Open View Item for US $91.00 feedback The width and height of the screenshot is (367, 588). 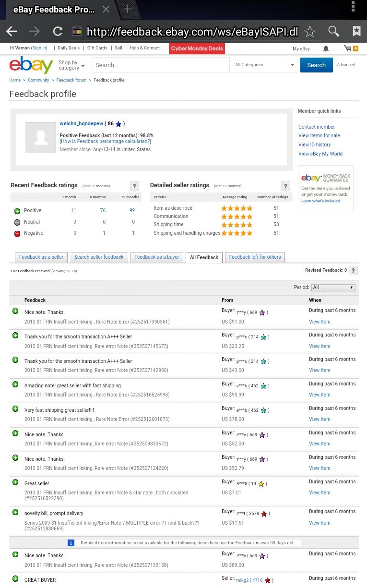coord(320,322)
